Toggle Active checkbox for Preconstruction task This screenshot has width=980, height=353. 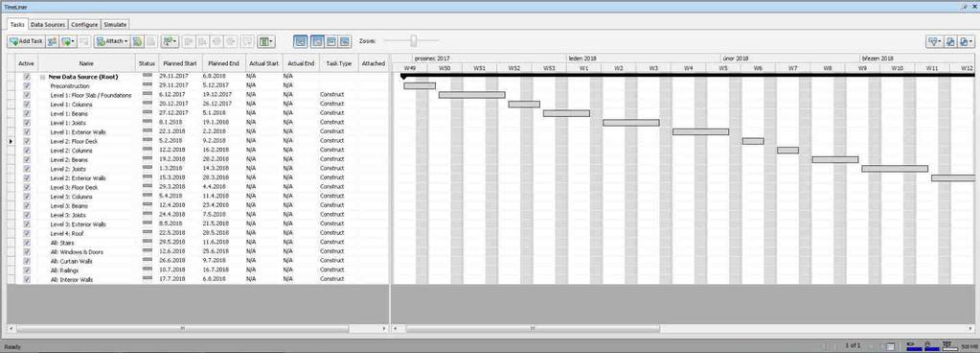pos(27,85)
